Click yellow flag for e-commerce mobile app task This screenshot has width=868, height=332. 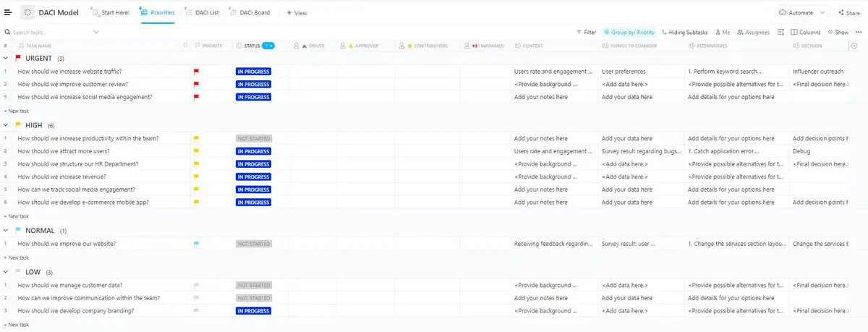point(196,203)
